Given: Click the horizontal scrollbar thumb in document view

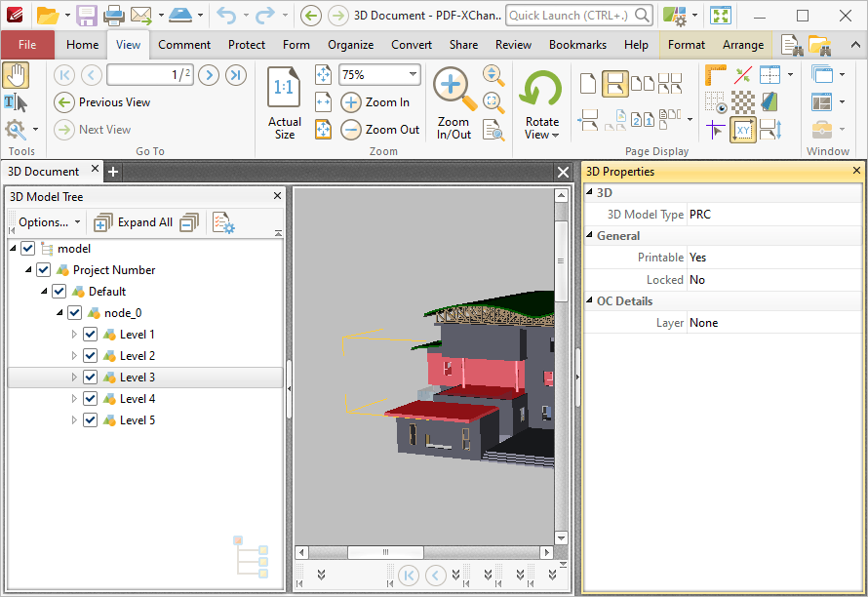Looking at the screenshot, I should tap(385, 552).
